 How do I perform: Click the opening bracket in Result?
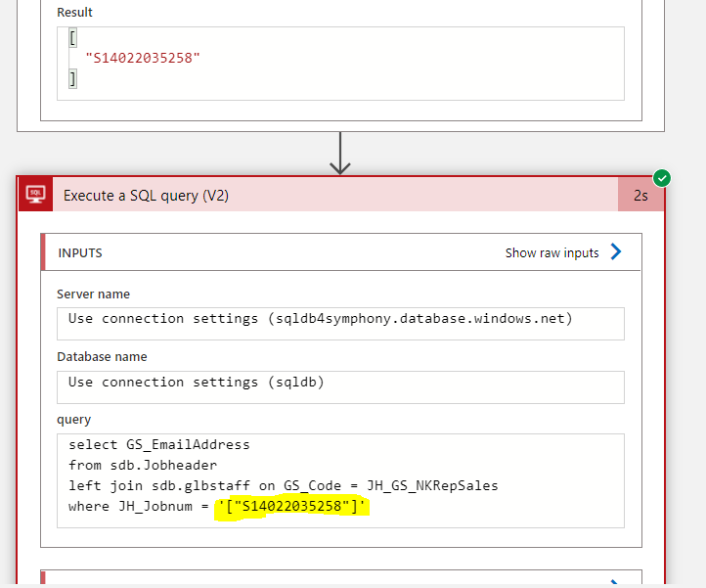coord(72,37)
